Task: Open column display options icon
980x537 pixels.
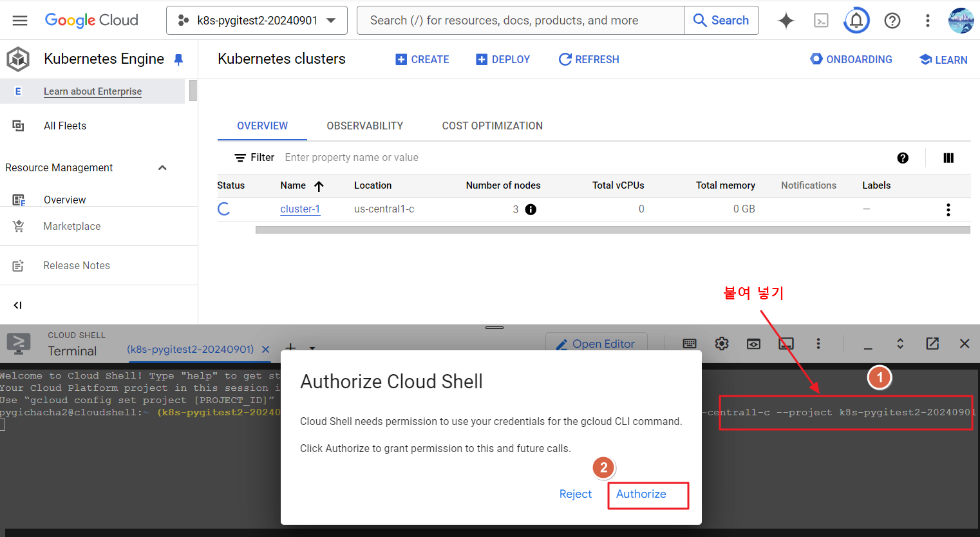Action: point(948,158)
